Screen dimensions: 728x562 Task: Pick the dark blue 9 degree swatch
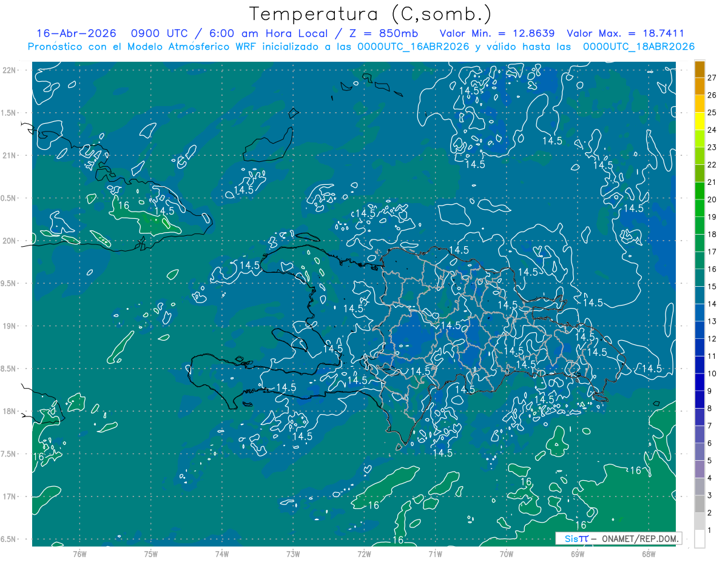699,383
